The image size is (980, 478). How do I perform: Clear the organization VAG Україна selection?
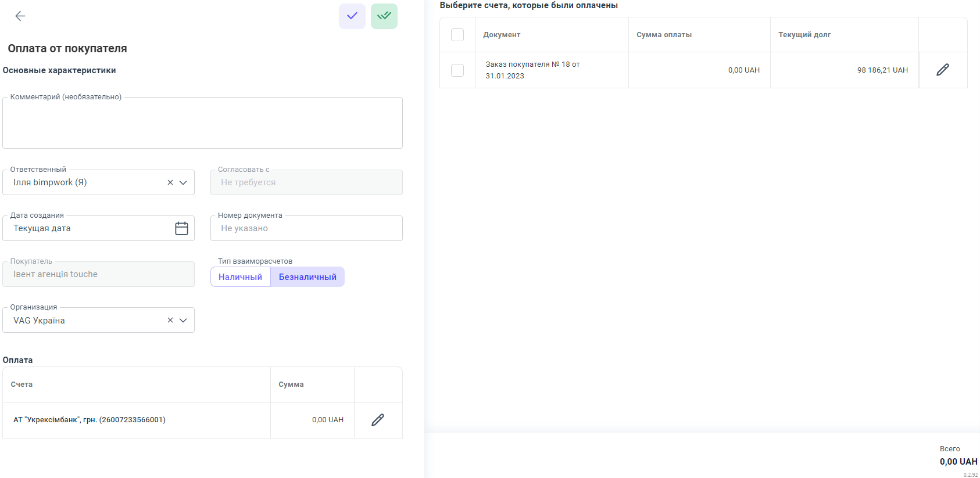click(x=170, y=320)
